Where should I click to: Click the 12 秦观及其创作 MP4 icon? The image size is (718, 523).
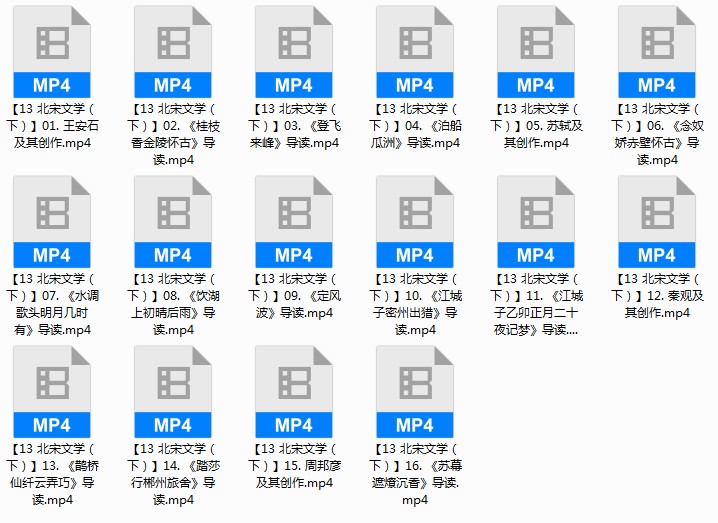(x=657, y=222)
